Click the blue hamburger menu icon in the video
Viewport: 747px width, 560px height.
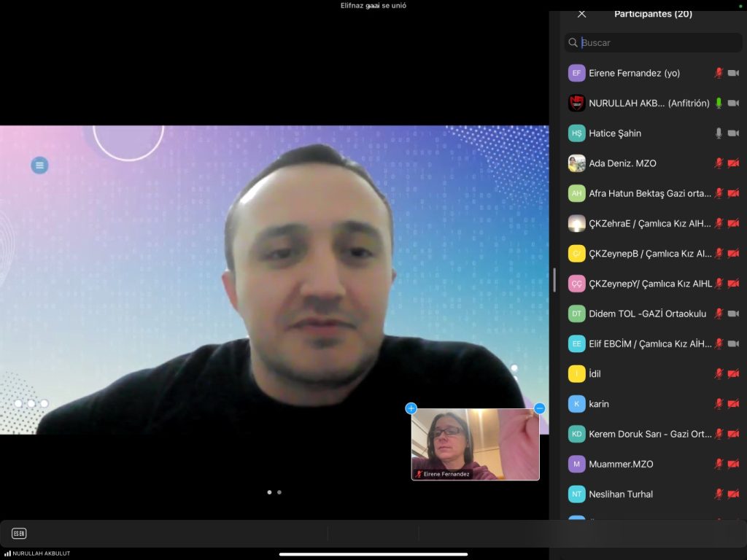[39, 166]
